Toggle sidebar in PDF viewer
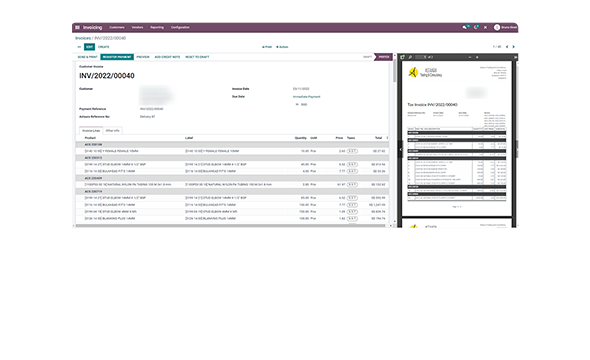 [x=403, y=57]
